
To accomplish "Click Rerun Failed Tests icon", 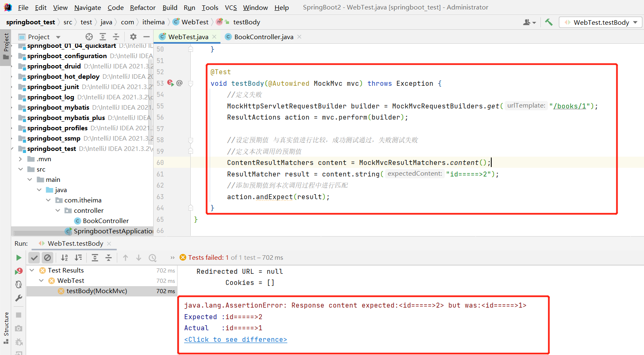I will [x=19, y=271].
